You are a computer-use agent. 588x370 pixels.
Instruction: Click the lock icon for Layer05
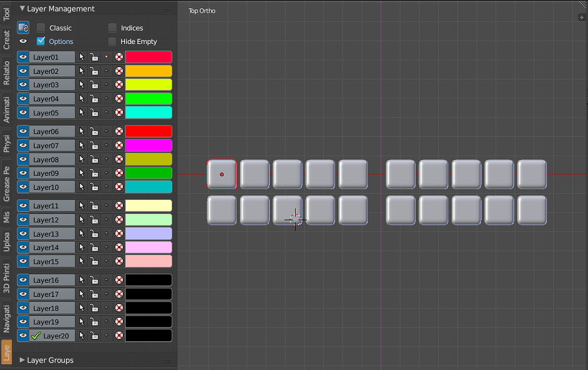[x=94, y=113]
